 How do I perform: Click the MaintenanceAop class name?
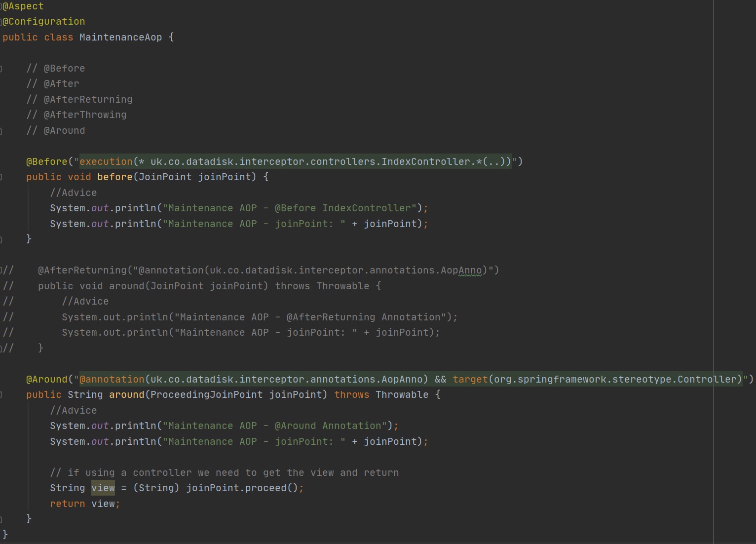(120, 38)
